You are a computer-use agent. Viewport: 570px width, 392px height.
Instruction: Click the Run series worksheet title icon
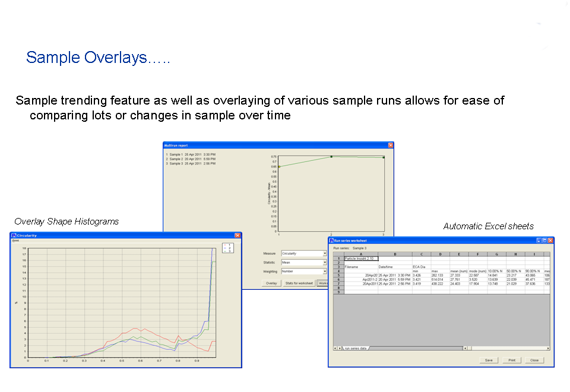click(x=332, y=241)
